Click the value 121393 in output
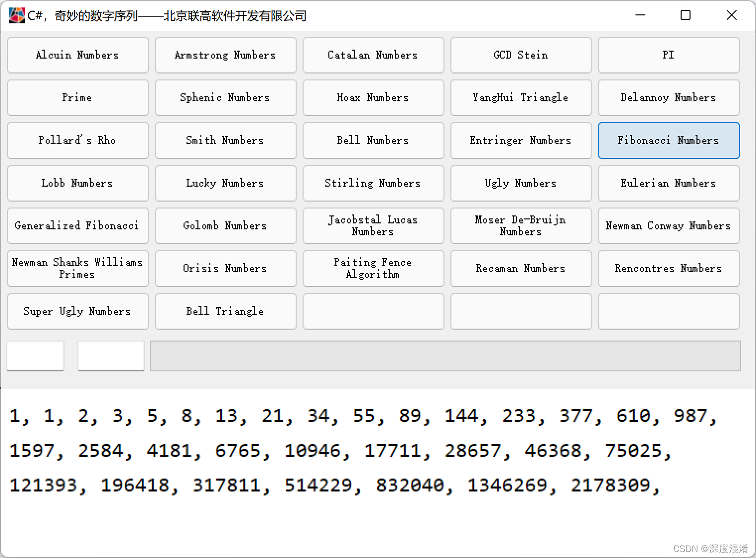The height and width of the screenshot is (558, 756). click(44, 486)
